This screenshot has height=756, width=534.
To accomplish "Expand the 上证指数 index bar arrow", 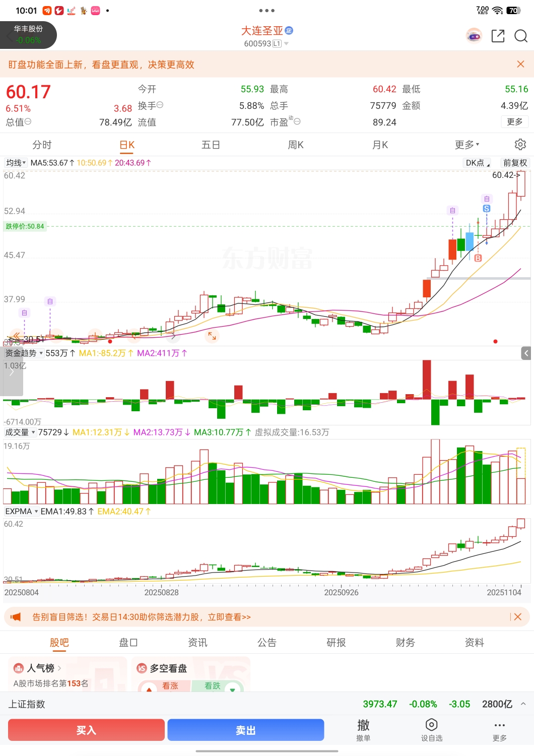I will [x=523, y=704].
